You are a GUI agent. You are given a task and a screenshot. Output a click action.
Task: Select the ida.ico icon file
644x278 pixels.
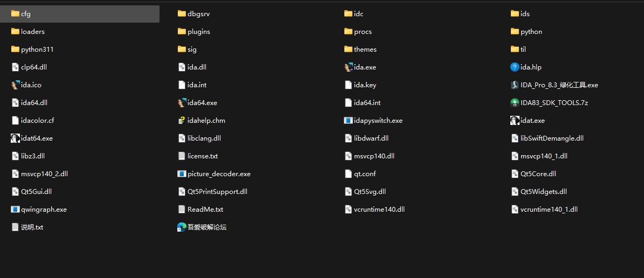(15, 85)
